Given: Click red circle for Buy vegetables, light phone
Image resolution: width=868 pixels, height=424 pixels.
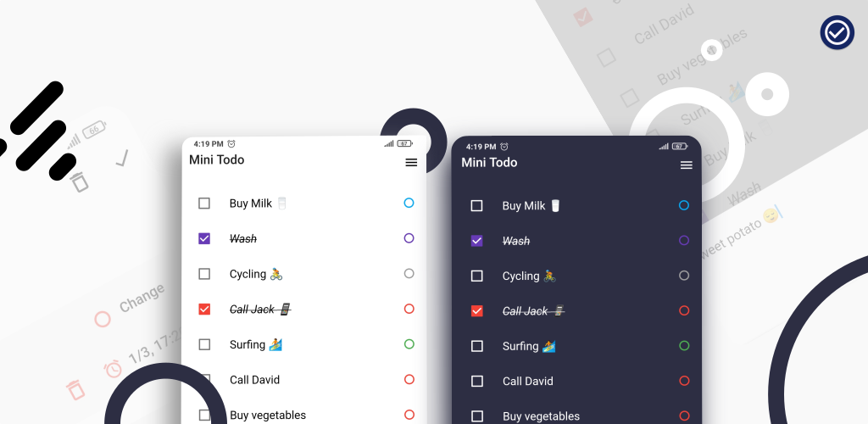Looking at the screenshot, I should [409, 415].
